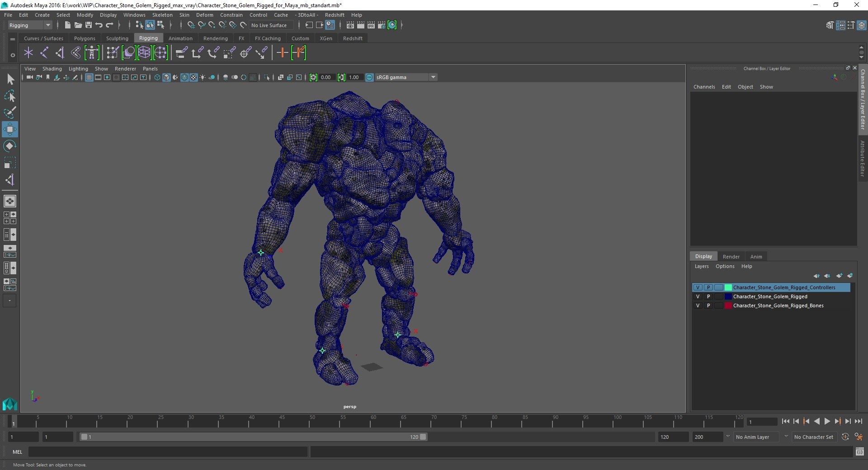Save the scene with the floppy disk icon
The width and height of the screenshot is (868, 470).
(x=89, y=25)
